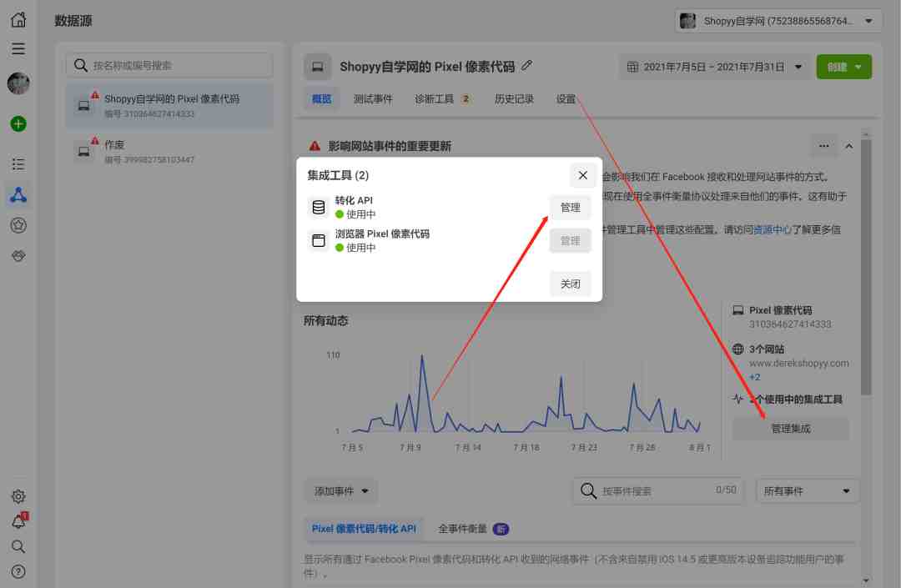Click the calendar icon in date range picker

tap(632, 68)
